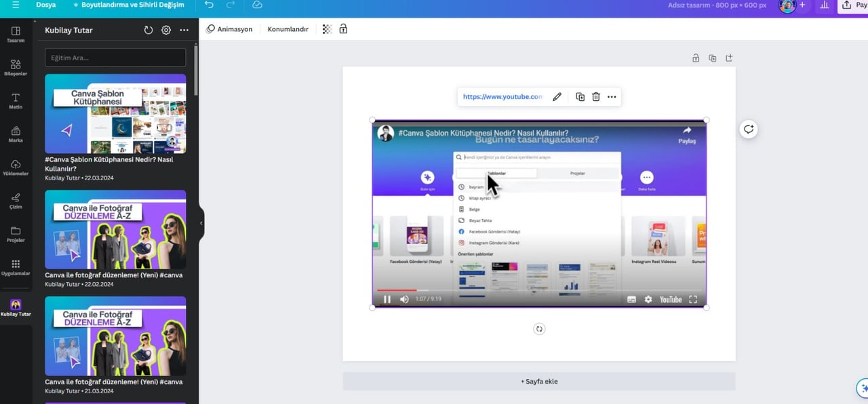Delete the selected element with trash icon
Screen dimensions: 868x404
[596, 97]
